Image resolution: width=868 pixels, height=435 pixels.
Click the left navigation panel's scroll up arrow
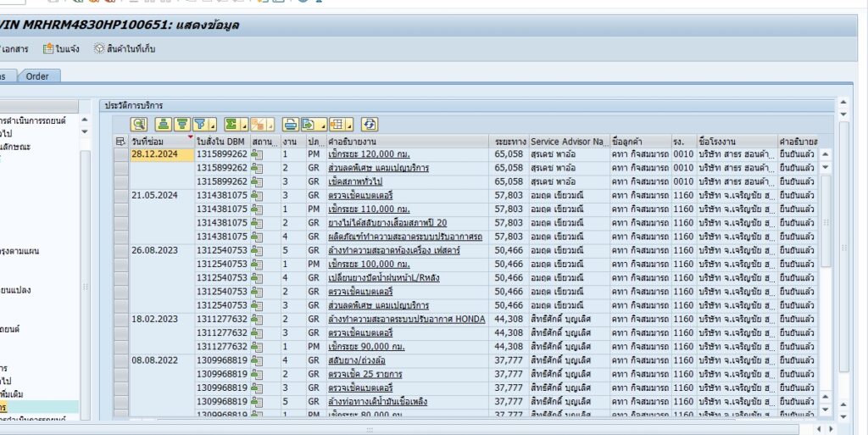tap(85, 120)
